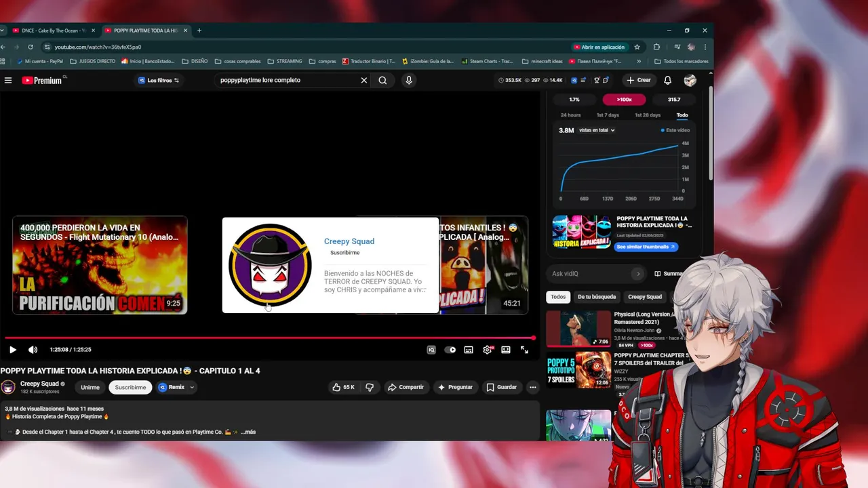Switch to theater mode

506,350
